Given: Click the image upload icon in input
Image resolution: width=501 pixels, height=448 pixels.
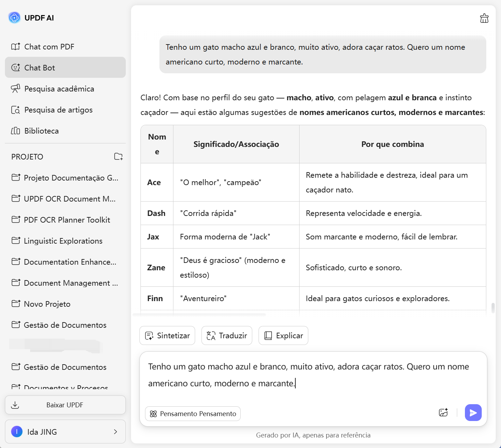Looking at the screenshot, I should click(443, 413).
